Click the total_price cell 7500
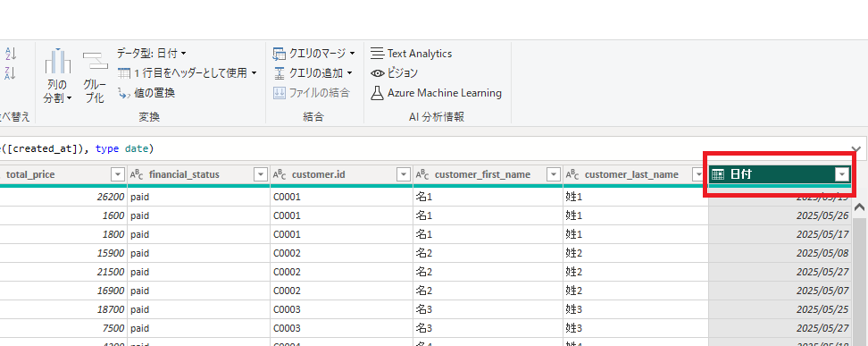Screen dimensions: 868x346 (63, 328)
